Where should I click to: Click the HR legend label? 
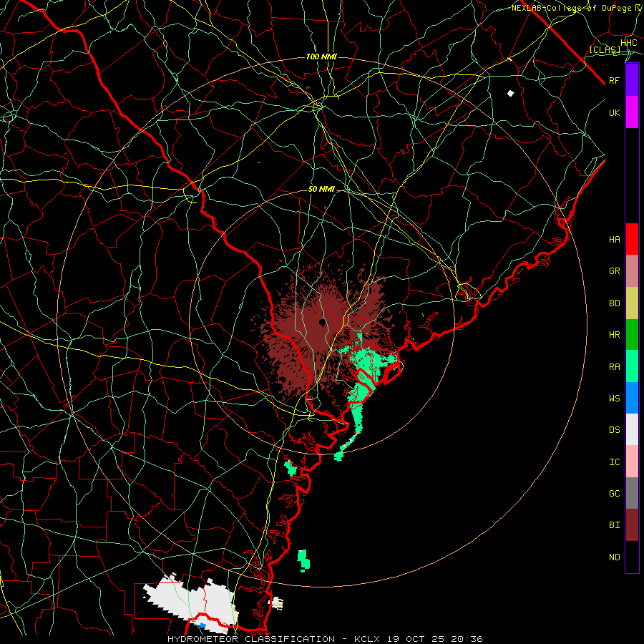tap(615, 335)
